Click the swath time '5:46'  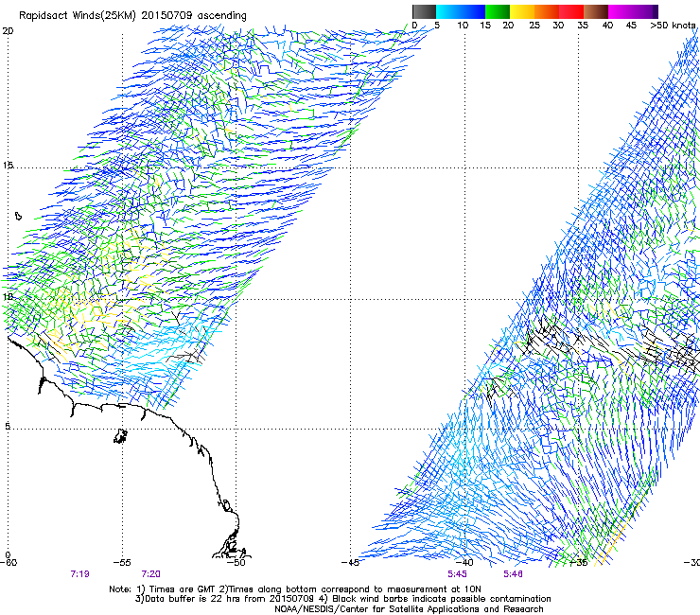[513, 574]
